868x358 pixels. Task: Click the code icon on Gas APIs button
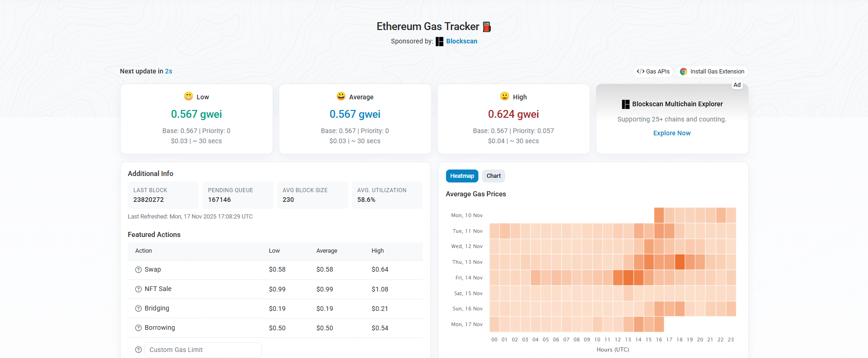641,71
